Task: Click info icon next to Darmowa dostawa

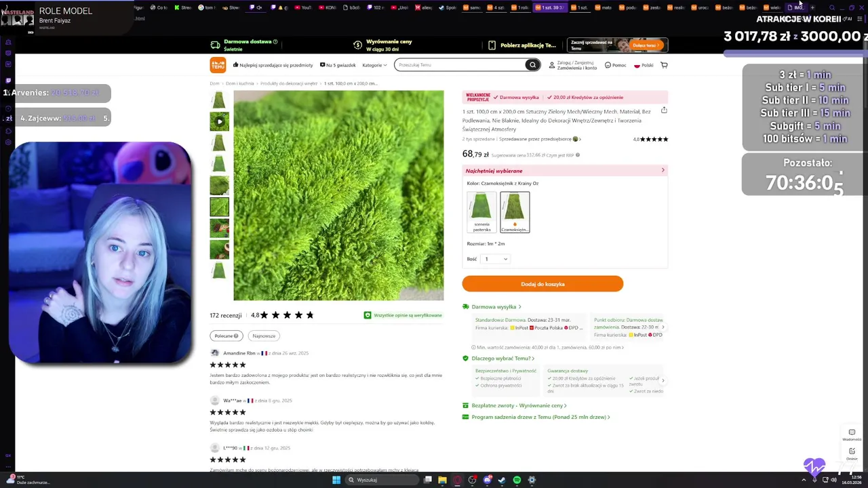Action: click(275, 41)
